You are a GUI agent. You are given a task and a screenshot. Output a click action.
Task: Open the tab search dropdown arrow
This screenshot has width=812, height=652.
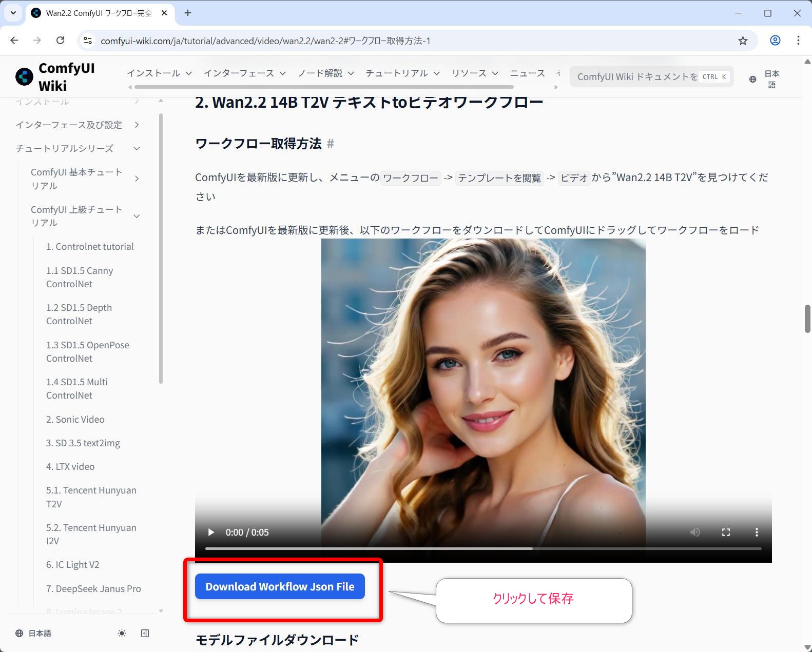coord(13,13)
